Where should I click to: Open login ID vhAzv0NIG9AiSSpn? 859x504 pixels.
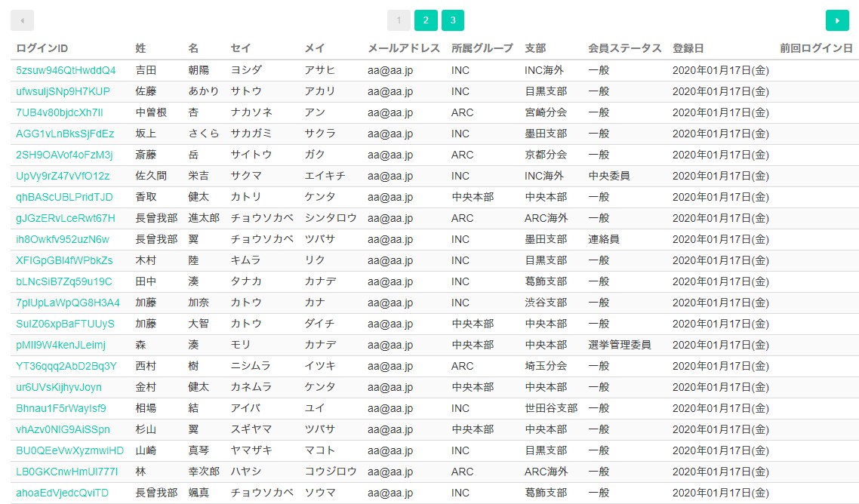tap(63, 429)
